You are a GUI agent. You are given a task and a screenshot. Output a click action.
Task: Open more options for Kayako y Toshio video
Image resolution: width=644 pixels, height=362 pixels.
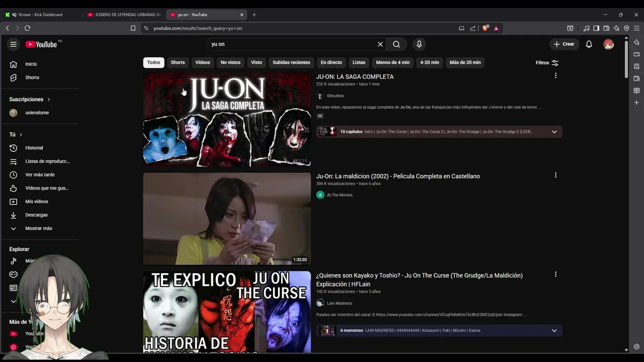(555, 275)
